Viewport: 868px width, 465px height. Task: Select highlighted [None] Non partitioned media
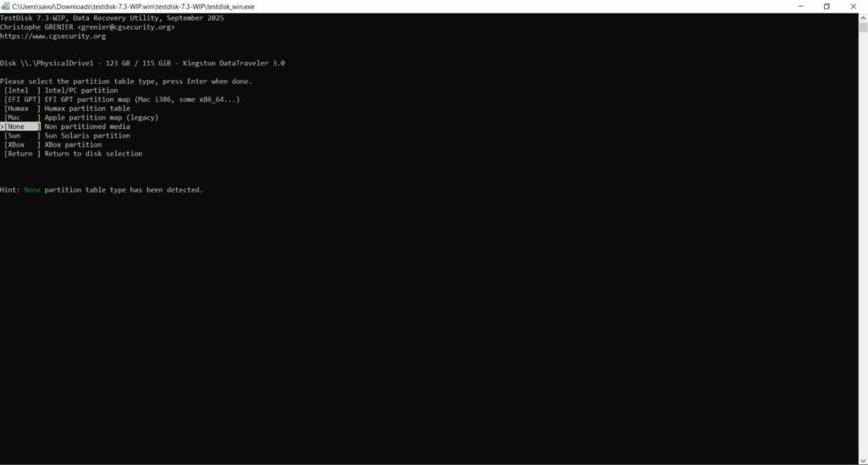(x=65, y=126)
